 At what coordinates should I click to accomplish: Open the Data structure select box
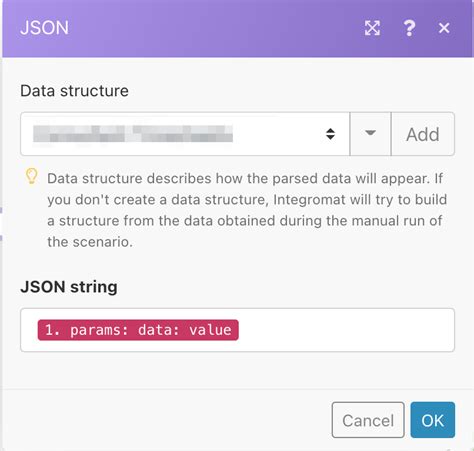click(185, 134)
